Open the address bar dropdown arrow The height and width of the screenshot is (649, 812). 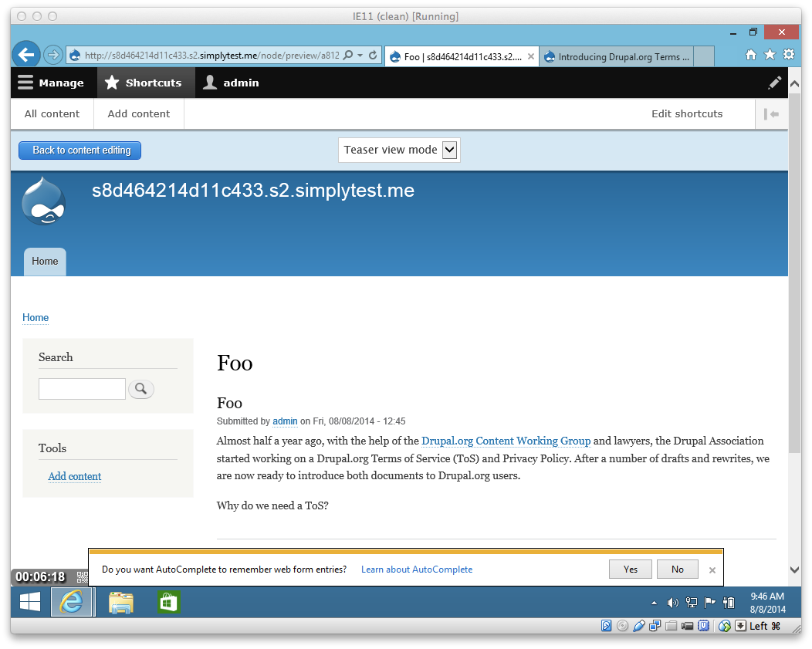click(360, 55)
